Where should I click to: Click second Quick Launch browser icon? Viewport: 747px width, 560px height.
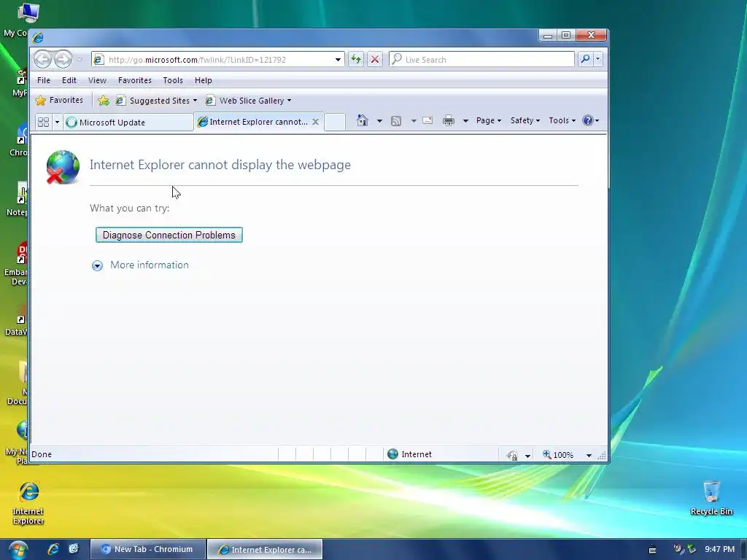[x=74, y=549]
